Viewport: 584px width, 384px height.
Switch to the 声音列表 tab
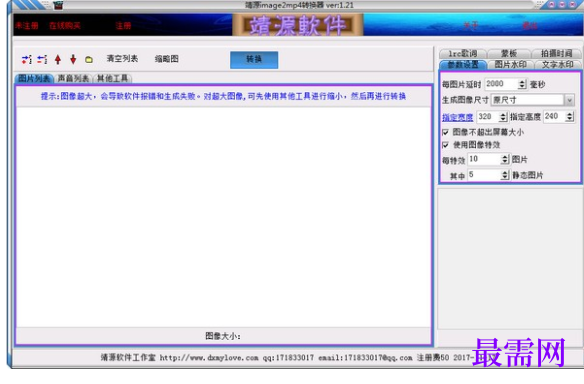pyautogui.click(x=73, y=78)
